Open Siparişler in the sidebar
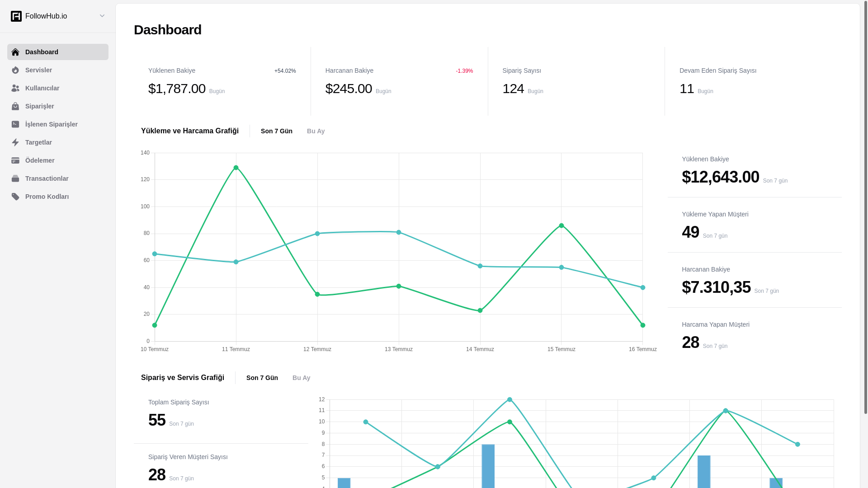This screenshot has height=488, width=868. pyautogui.click(x=58, y=106)
